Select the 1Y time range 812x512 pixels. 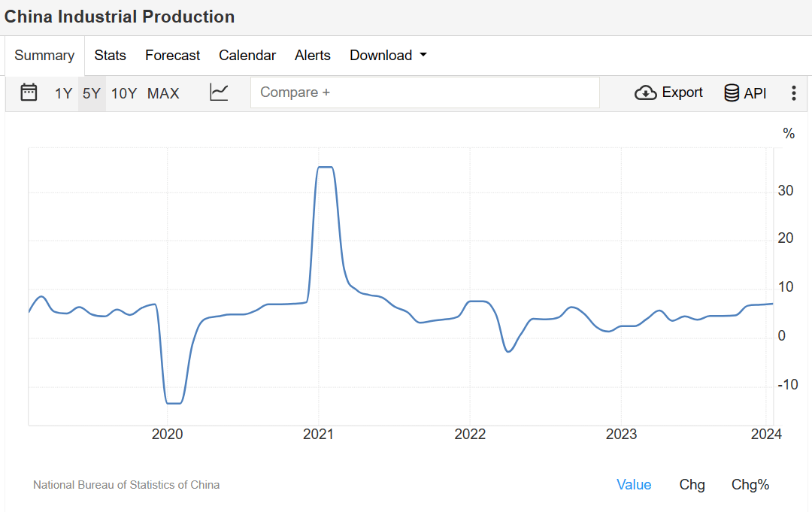63,93
